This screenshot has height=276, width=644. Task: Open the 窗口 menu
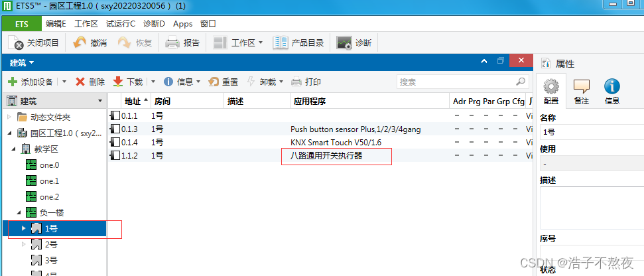[208, 24]
